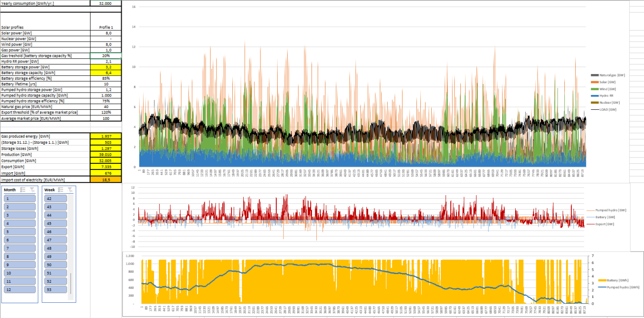Select month 1 in Month slicer
This screenshot has width=644, height=318.
tap(20, 198)
